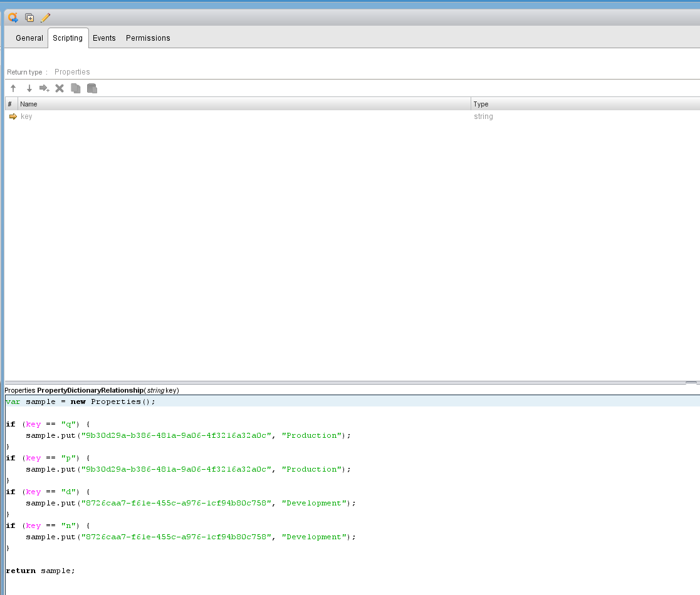Viewport: 700px width, 595px height.
Task: Open the string type dropdown for the key parameter
Action: 483,116
